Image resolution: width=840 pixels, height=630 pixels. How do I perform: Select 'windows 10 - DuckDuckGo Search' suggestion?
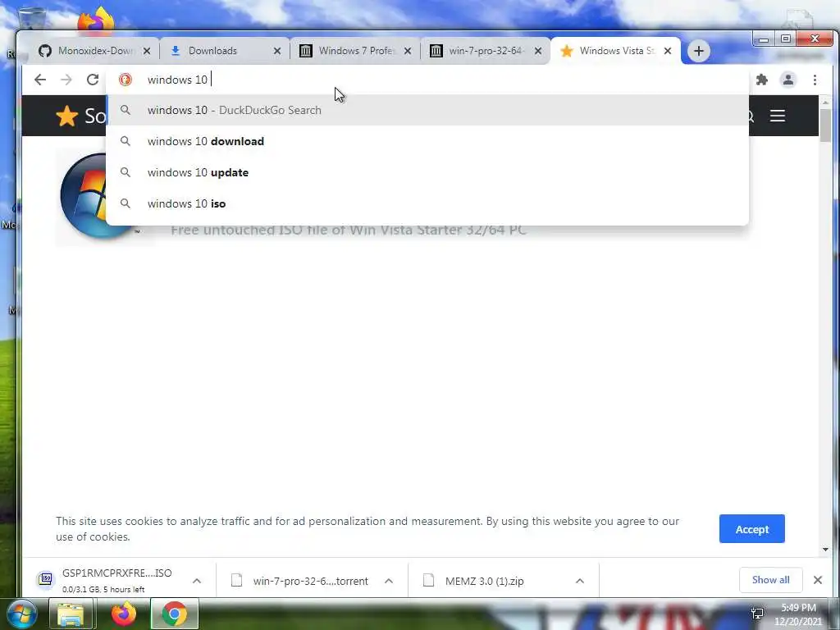tap(427, 110)
